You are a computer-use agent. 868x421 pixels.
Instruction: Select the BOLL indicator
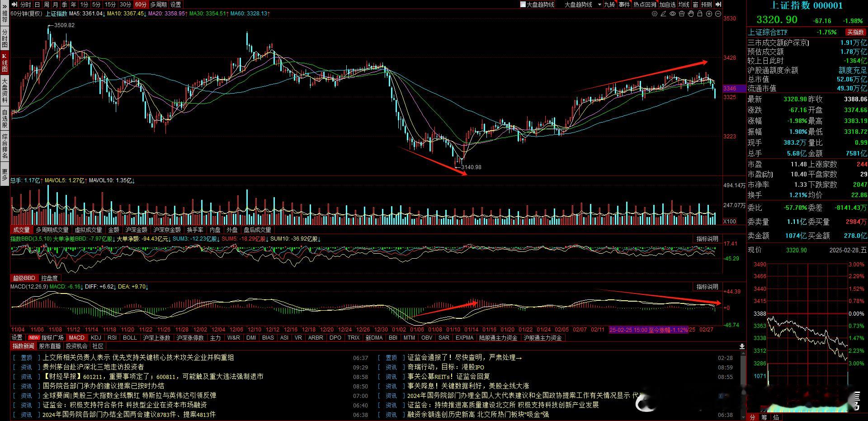[x=130, y=338]
